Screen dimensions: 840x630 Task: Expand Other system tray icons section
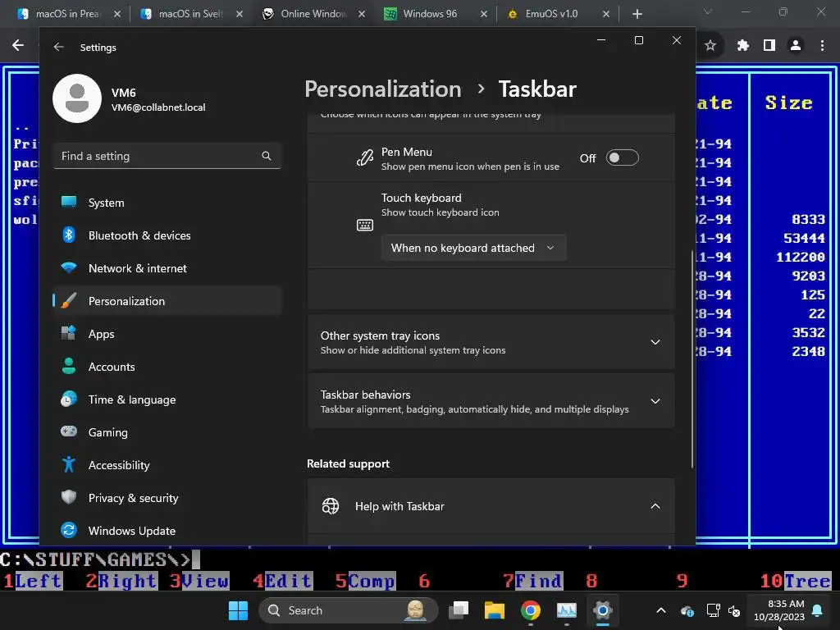pos(491,342)
